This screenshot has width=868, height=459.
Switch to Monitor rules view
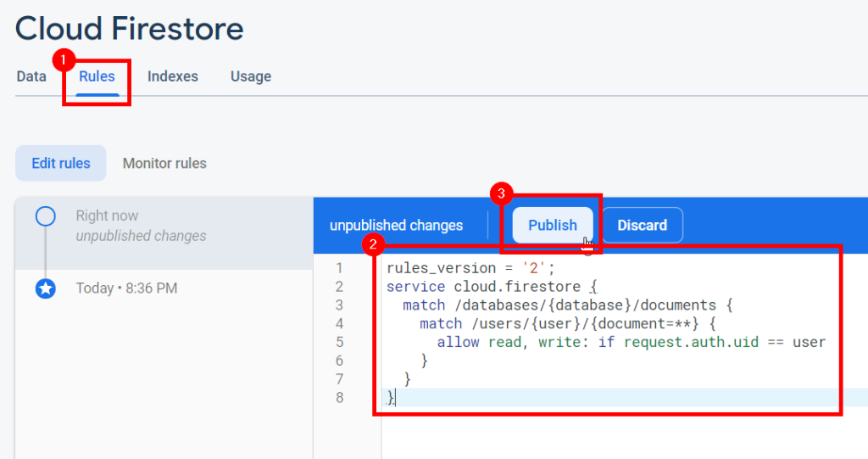pyautogui.click(x=164, y=163)
